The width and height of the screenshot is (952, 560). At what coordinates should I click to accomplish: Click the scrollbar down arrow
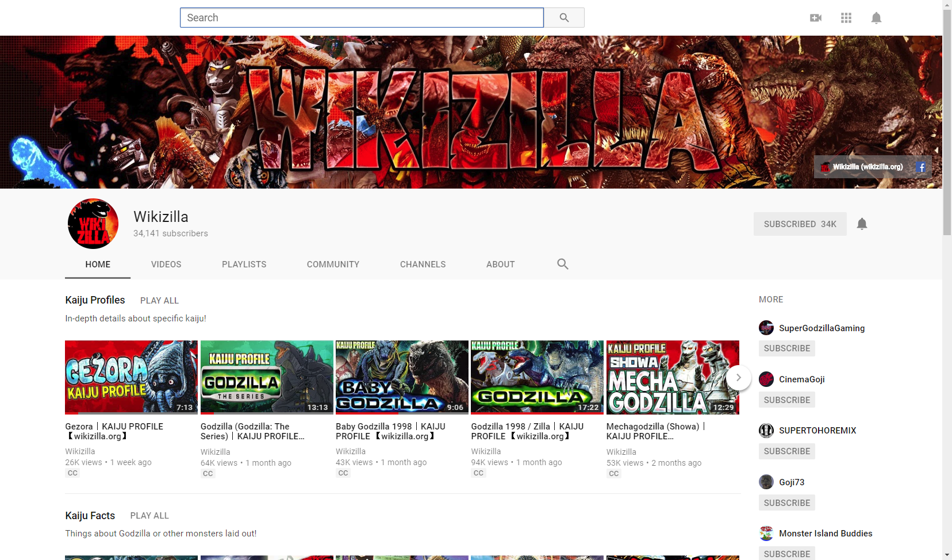pos(947,555)
